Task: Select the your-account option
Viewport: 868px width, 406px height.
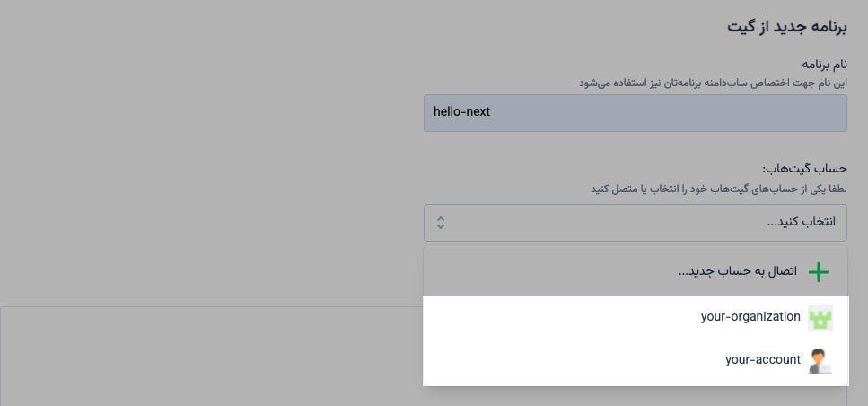Action: (x=762, y=359)
